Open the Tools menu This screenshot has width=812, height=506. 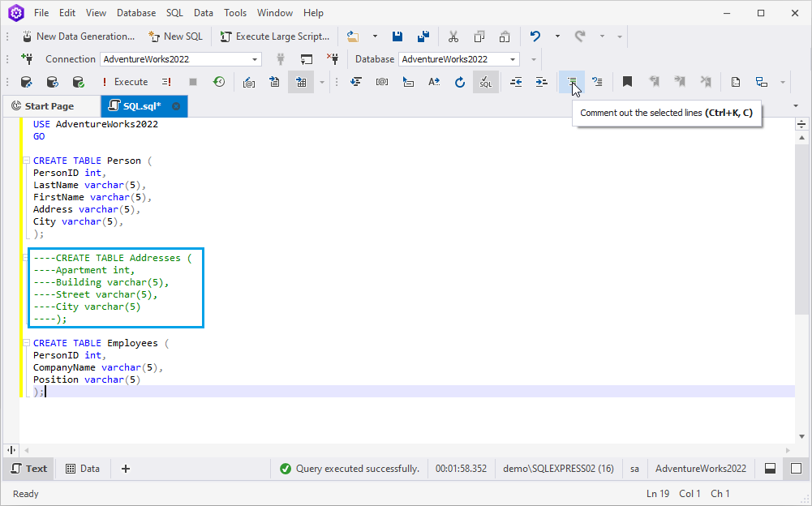pos(235,13)
